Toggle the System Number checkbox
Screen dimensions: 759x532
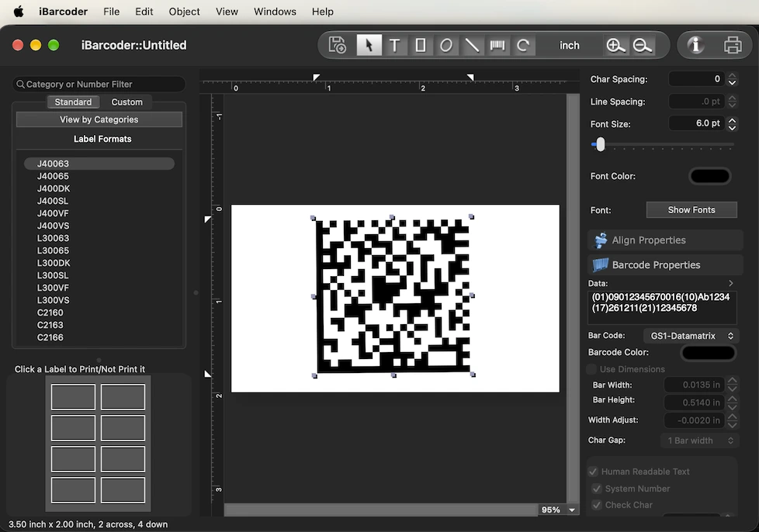(x=597, y=489)
